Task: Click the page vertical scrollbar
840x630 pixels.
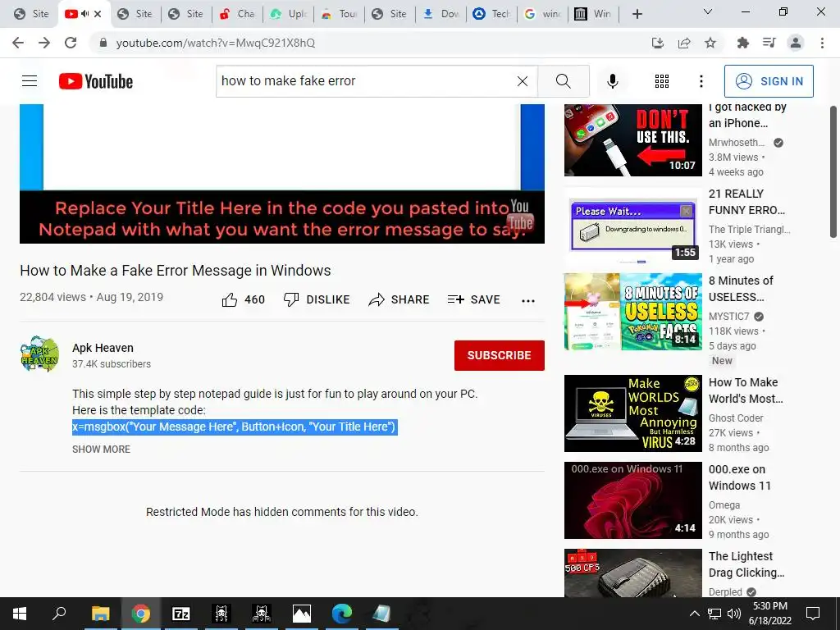Action: [833, 171]
